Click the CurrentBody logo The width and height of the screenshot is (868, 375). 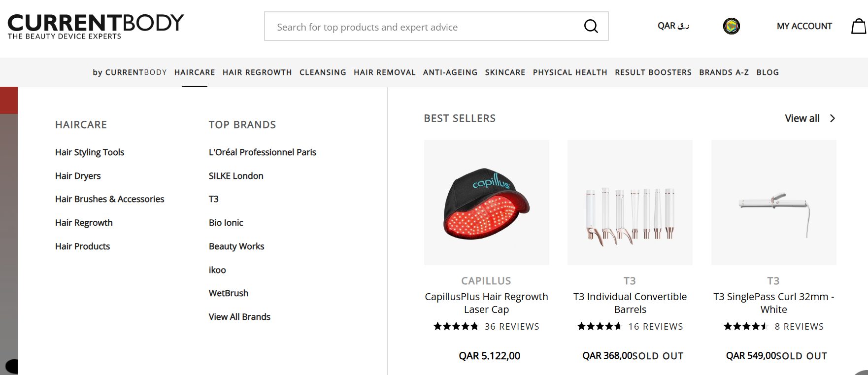[96, 26]
